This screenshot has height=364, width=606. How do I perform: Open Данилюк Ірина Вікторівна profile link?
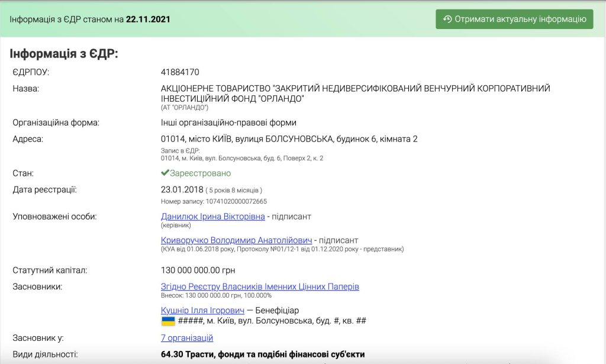[x=212, y=217]
